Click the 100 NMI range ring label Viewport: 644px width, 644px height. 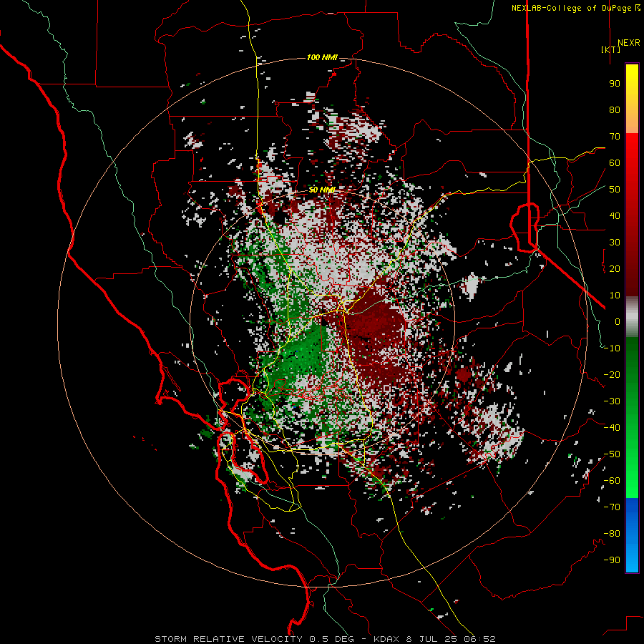click(322, 57)
